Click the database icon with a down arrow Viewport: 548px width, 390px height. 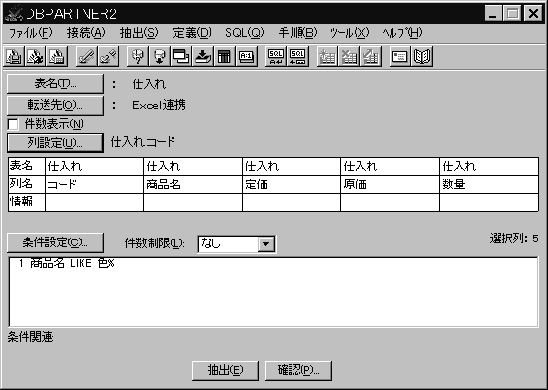[x=159, y=56]
